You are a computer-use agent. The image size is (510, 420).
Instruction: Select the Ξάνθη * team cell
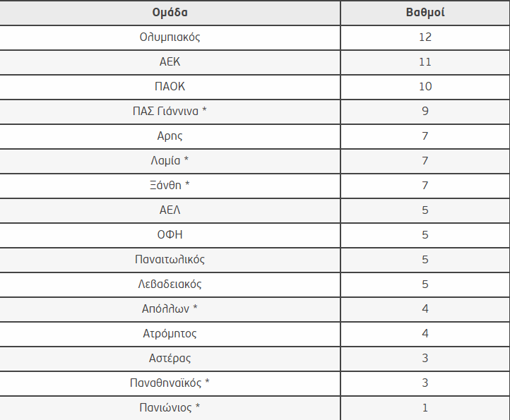[170, 185]
